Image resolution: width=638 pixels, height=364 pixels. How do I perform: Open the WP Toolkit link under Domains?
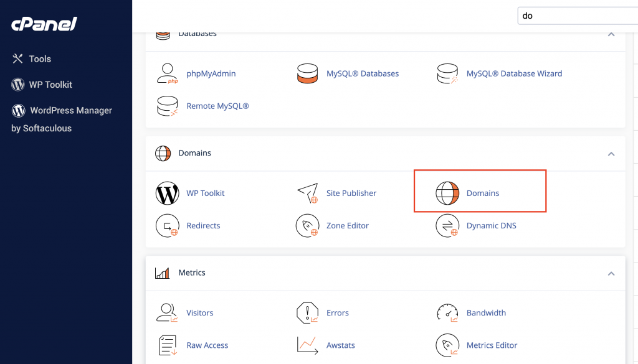click(x=206, y=193)
